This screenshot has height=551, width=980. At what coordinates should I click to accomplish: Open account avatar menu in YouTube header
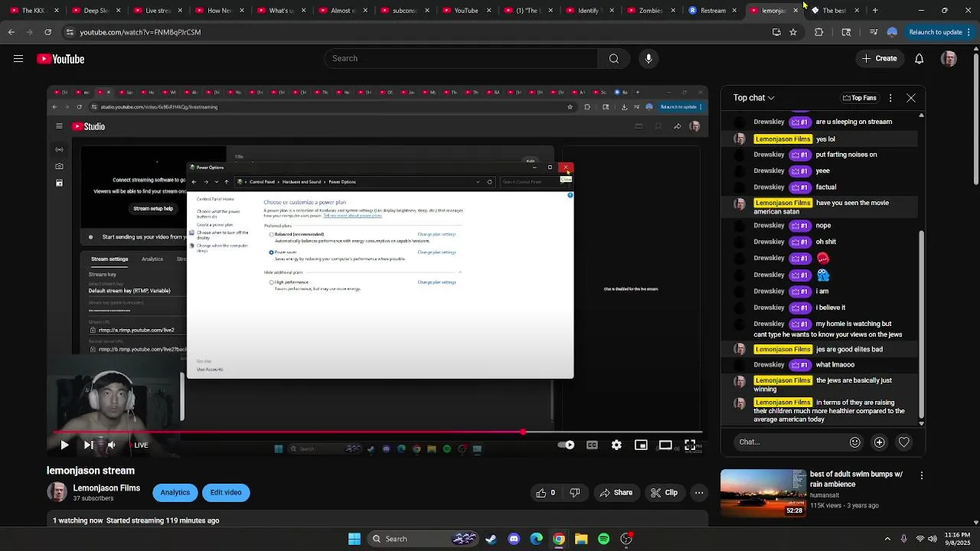[949, 59]
